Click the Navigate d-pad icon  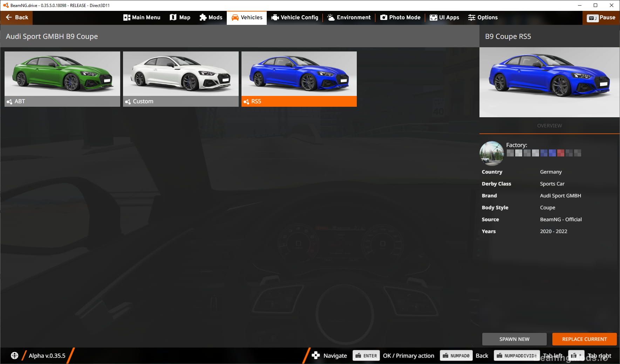coord(316,355)
